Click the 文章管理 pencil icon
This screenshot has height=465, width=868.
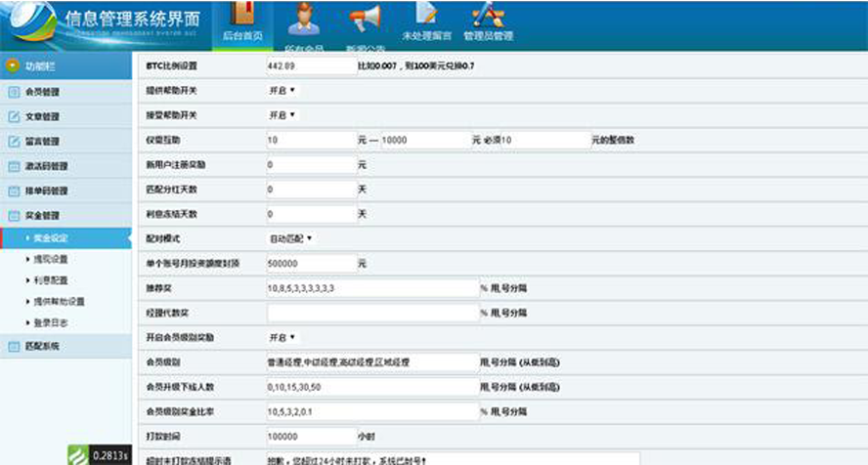[14, 116]
